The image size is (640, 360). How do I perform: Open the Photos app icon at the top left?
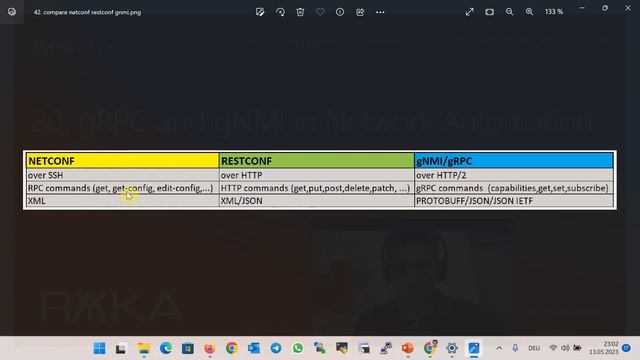tap(12, 12)
